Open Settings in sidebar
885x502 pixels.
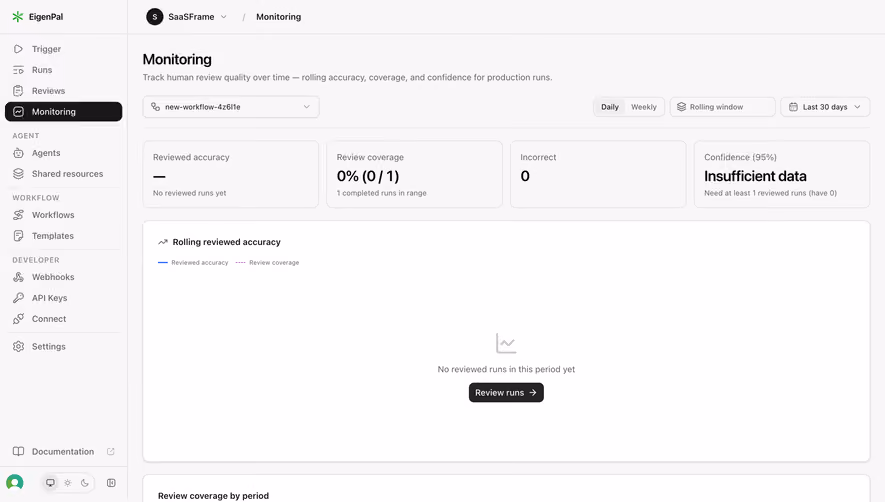pyautogui.click(x=63, y=347)
